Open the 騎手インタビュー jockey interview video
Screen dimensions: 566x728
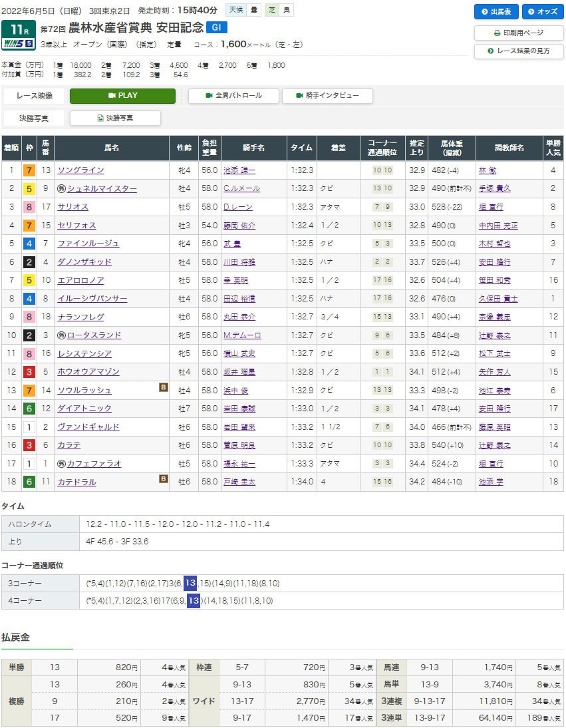tap(327, 96)
